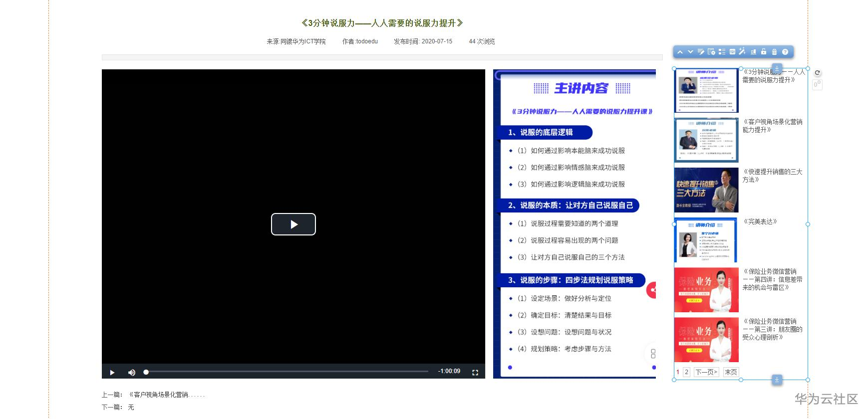Open module settings document-gear icon
Screen dimensions: 868x419
[711, 52]
